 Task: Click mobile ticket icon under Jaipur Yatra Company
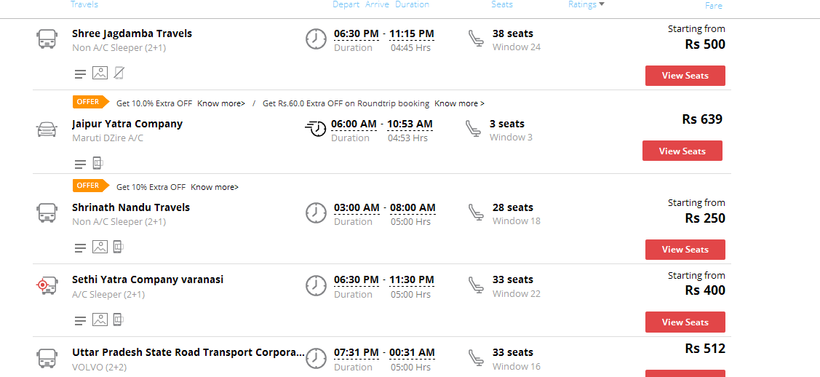[x=98, y=163]
